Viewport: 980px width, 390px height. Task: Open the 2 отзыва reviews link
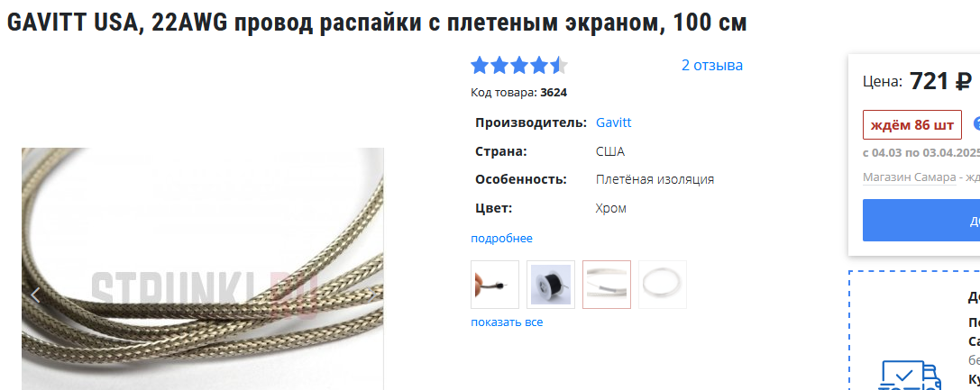[712, 66]
